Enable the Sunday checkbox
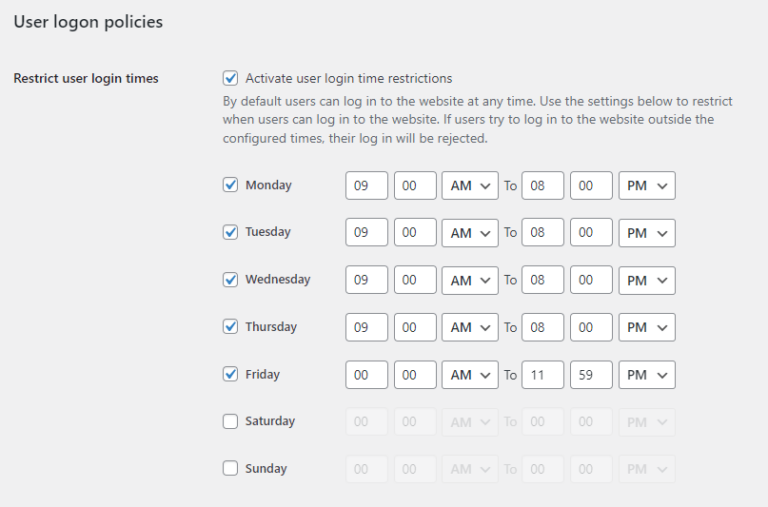768x507 pixels. coord(230,468)
